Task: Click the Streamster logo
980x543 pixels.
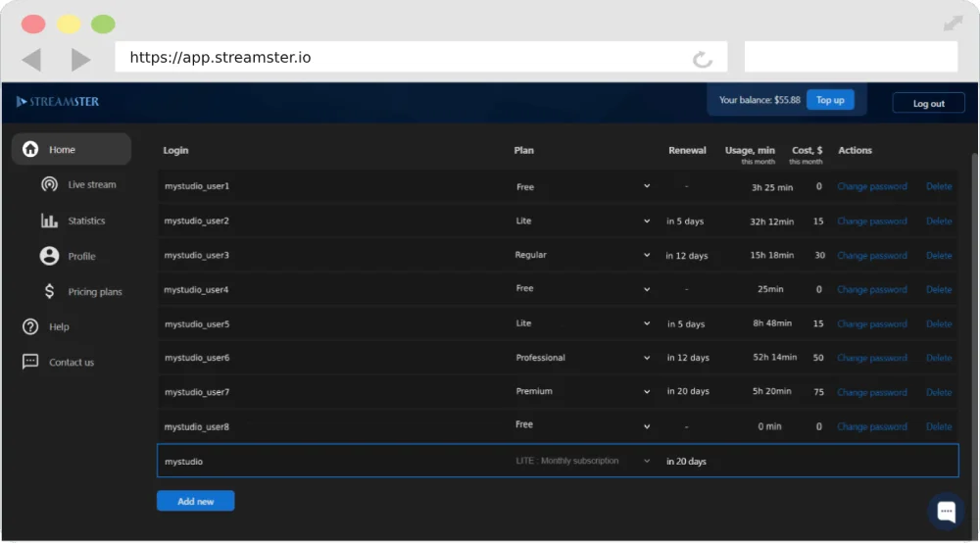Action: [58, 101]
